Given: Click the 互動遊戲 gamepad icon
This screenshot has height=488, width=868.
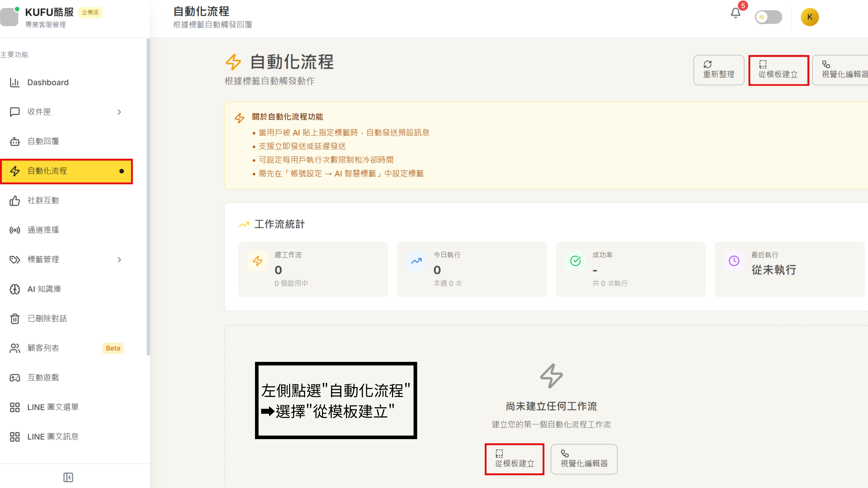Looking at the screenshot, I should [14, 378].
